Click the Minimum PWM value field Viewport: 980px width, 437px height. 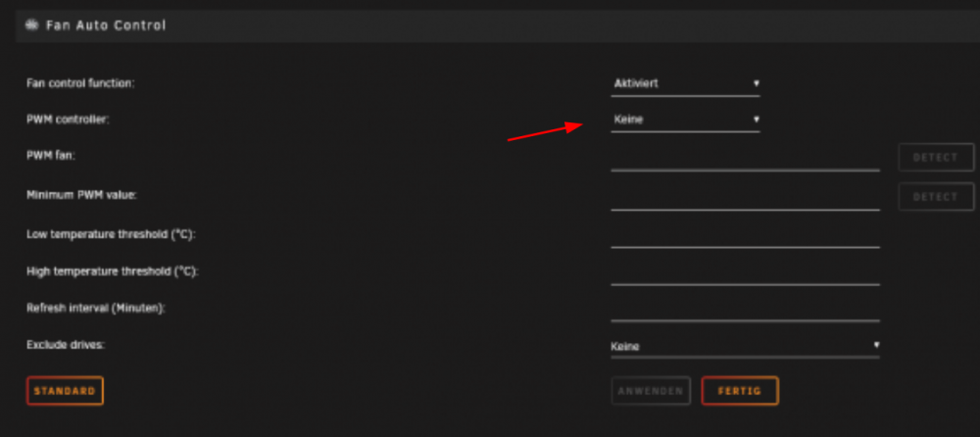click(x=745, y=197)
